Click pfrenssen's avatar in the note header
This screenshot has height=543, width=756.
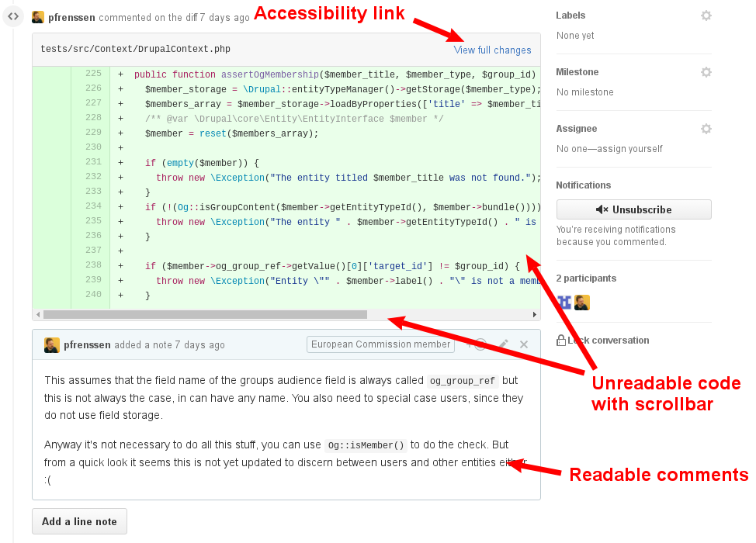point(50,344)
